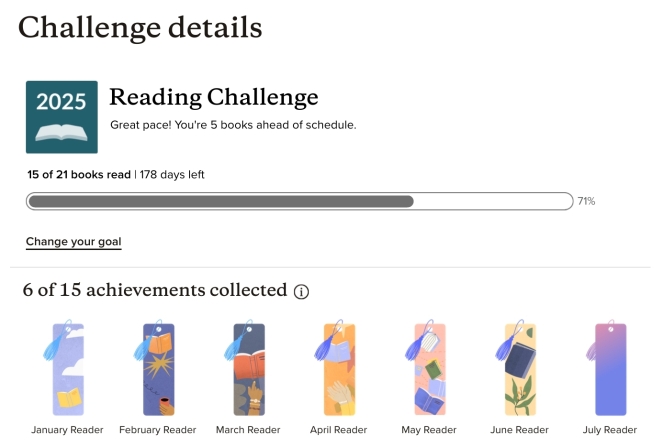Image resolution: width=663 pixels, height=447 pixels.
Task: Select the July Reader bookmark badge
Action: pyautogui.click(x=609, y=368)
